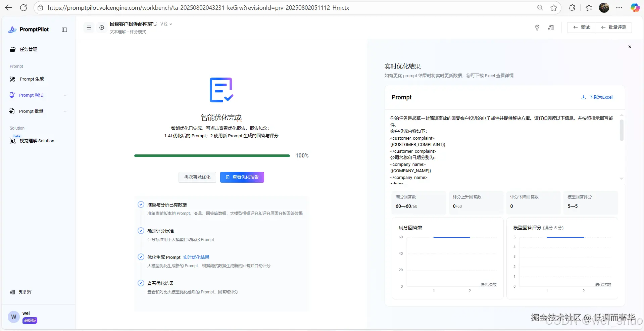Open the documentation library icon
Screen dimensions: 644x331
(x=551, y=28)
